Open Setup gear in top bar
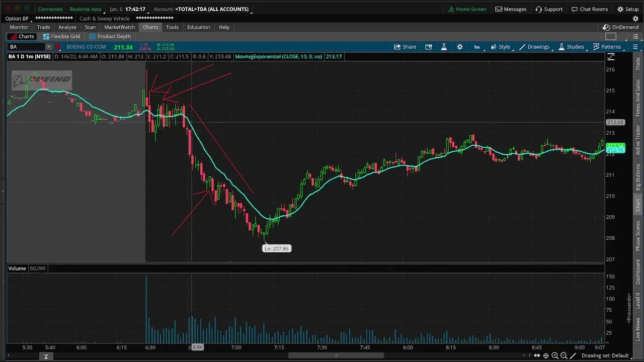 point(628,9)
